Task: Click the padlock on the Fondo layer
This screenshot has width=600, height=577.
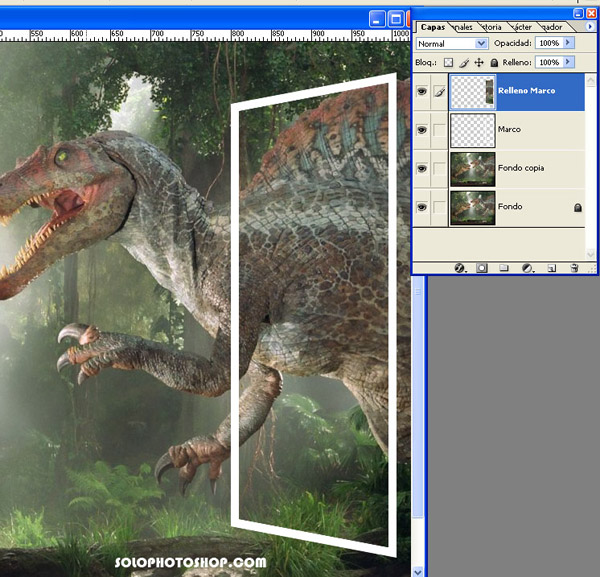Action: coord(577,208)
